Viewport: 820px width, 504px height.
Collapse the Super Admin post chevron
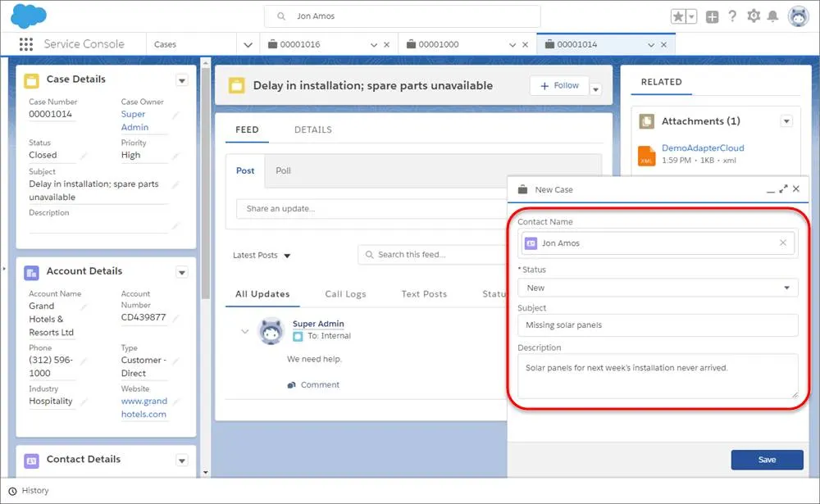pos(244,331)
